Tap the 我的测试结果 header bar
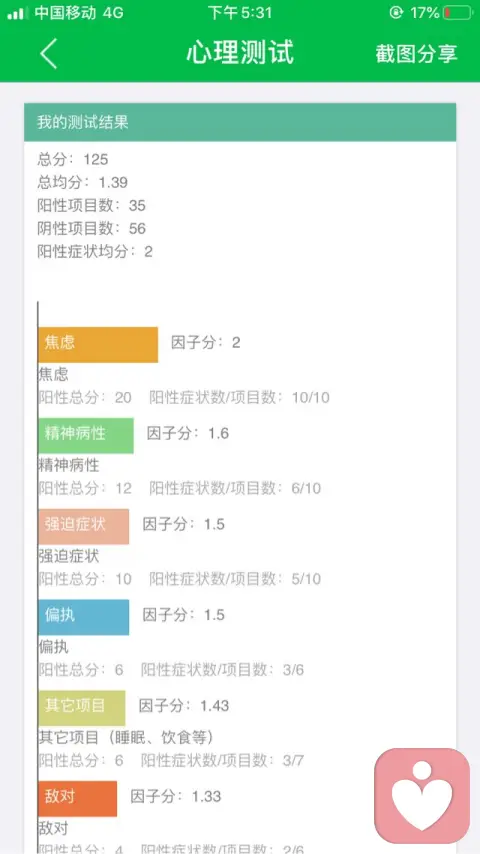 240,122
